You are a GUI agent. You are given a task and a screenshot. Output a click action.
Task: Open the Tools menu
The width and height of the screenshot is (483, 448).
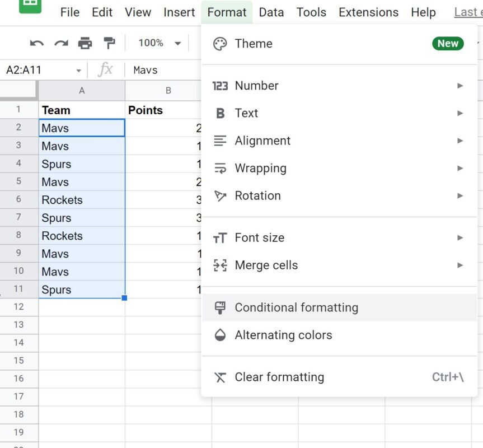[311, 12]
